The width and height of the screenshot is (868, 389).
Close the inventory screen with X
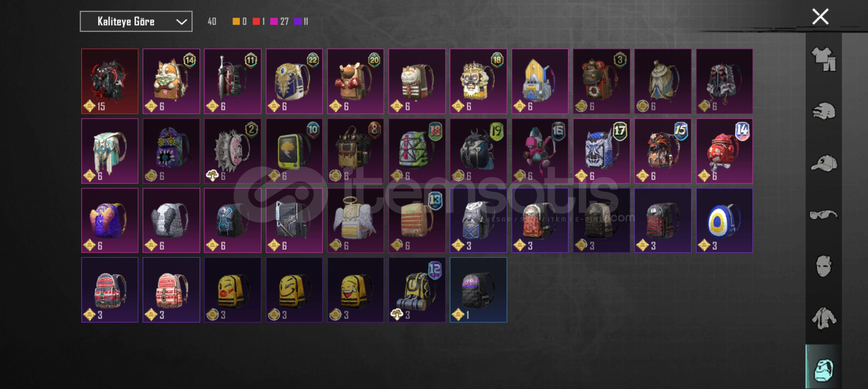[820, 17]
